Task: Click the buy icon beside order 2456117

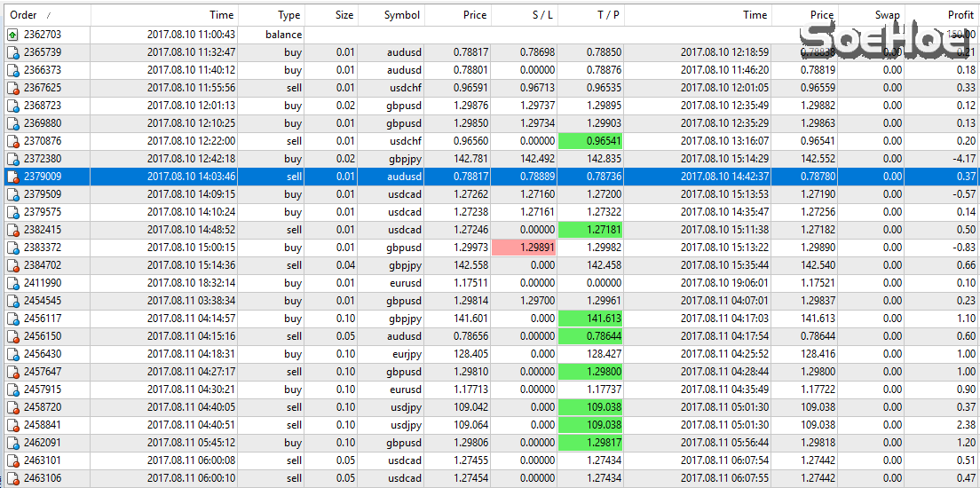Action: coord(12,319)
